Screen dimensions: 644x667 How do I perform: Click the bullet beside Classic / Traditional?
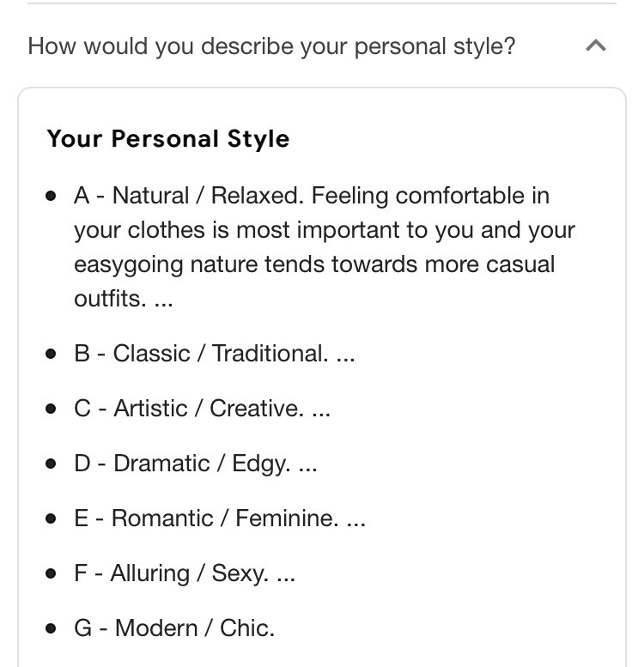[52, 354]
